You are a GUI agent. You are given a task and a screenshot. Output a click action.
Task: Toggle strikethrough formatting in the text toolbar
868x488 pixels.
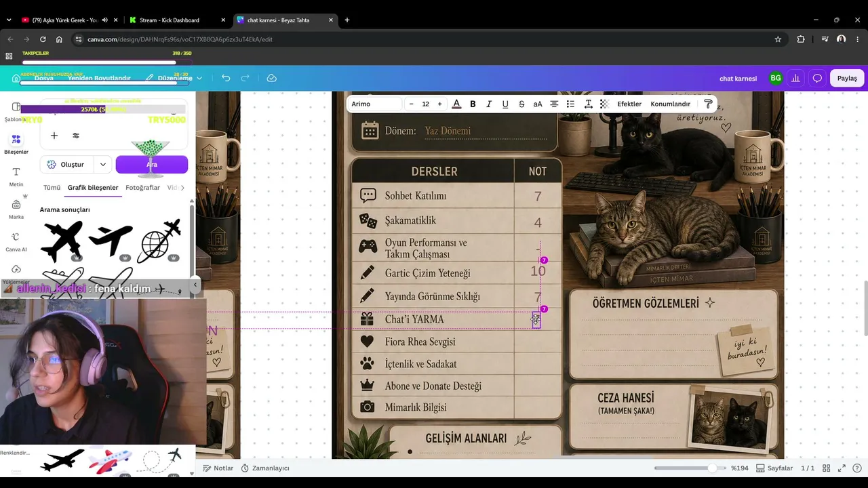tap(521, 104)
